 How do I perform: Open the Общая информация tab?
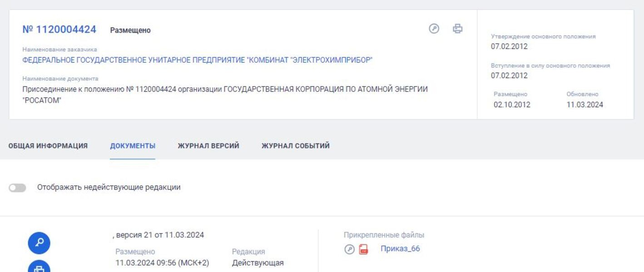click(48, 146)
